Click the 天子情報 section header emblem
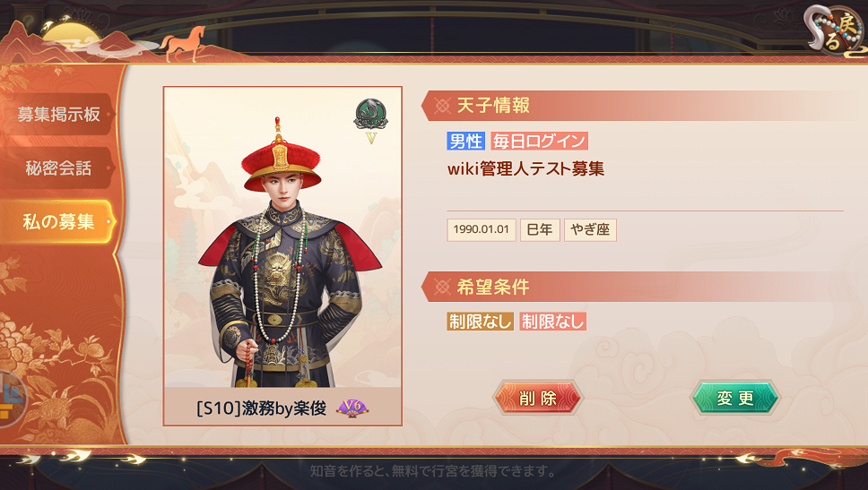 coord(442,106)
